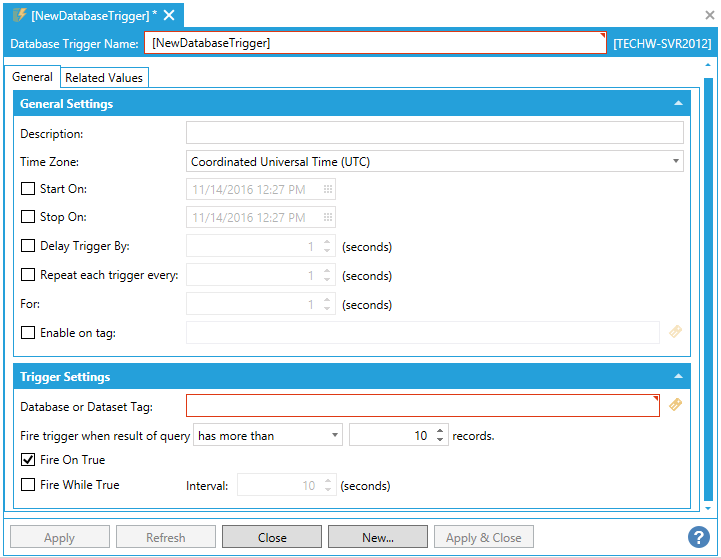Viewport: 721px width, 558px height.
Task: Click the tag browse icon beside Enable on tag
Action: 676,332
